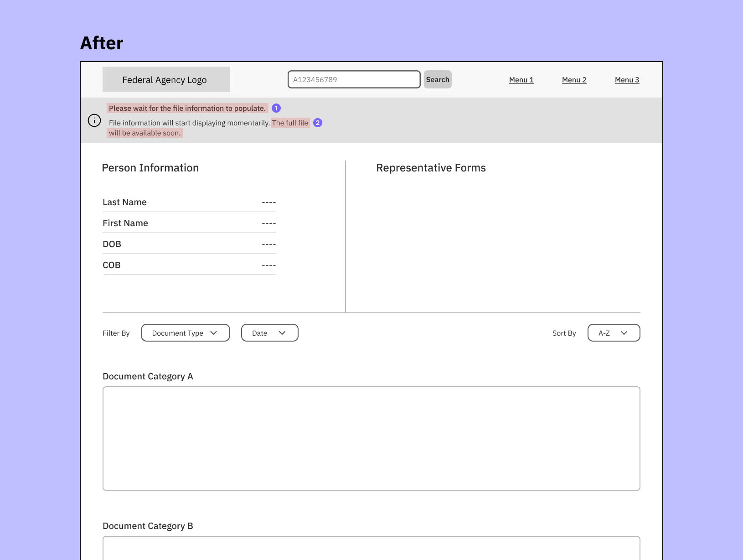The width and height of the screenshot is (743, 560).
Task: Click the Federal Agency Logo placeholder
Action: 166,80
